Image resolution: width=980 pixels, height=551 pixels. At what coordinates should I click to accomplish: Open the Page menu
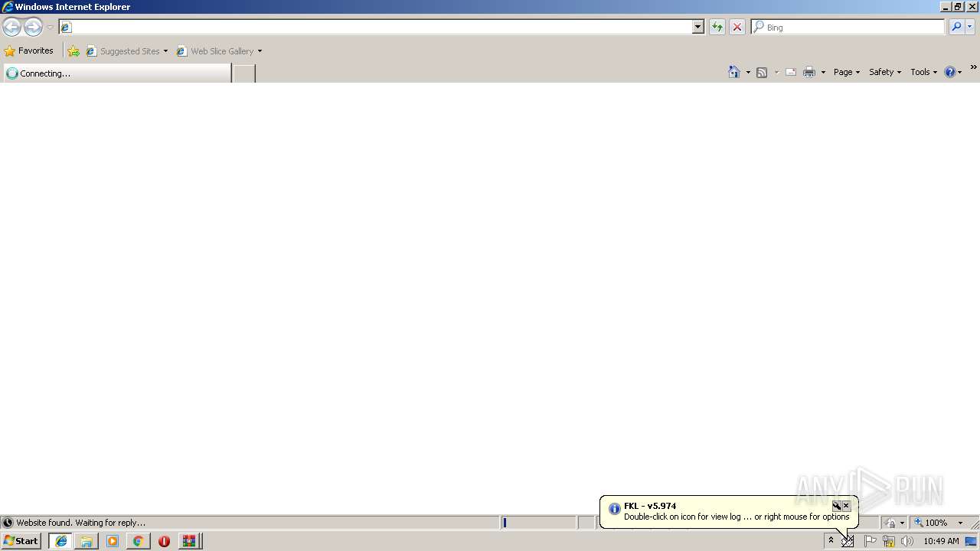point(847,72)
